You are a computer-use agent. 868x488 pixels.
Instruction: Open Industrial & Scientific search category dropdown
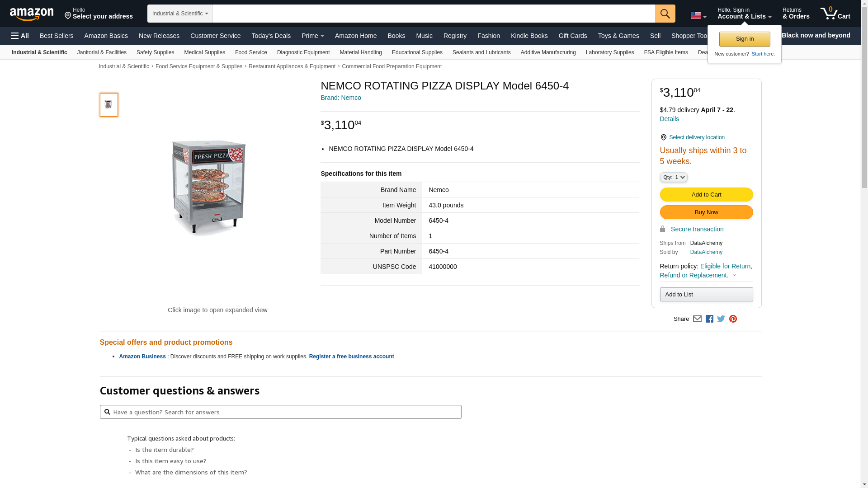pyautogui.click(x=180, y=14)
